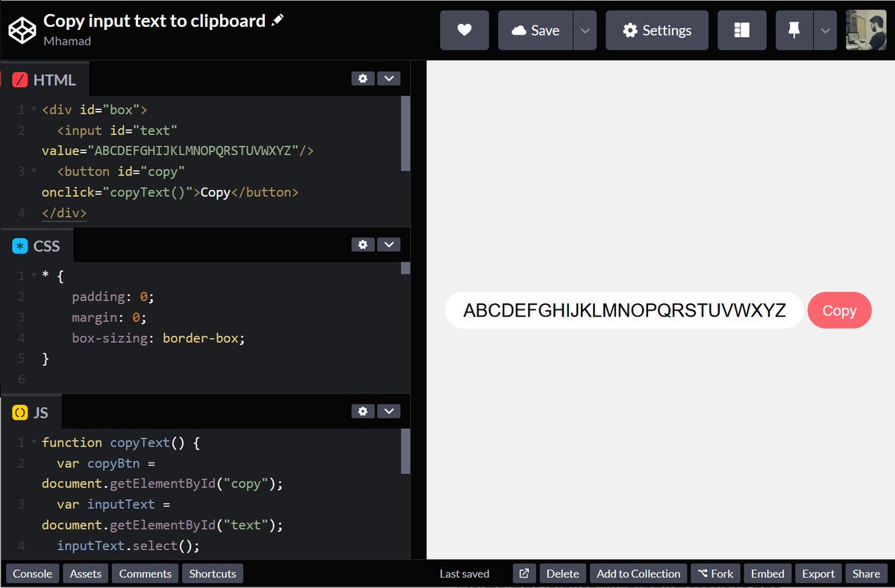Open the CSS panel settings gear

point(362,244)
